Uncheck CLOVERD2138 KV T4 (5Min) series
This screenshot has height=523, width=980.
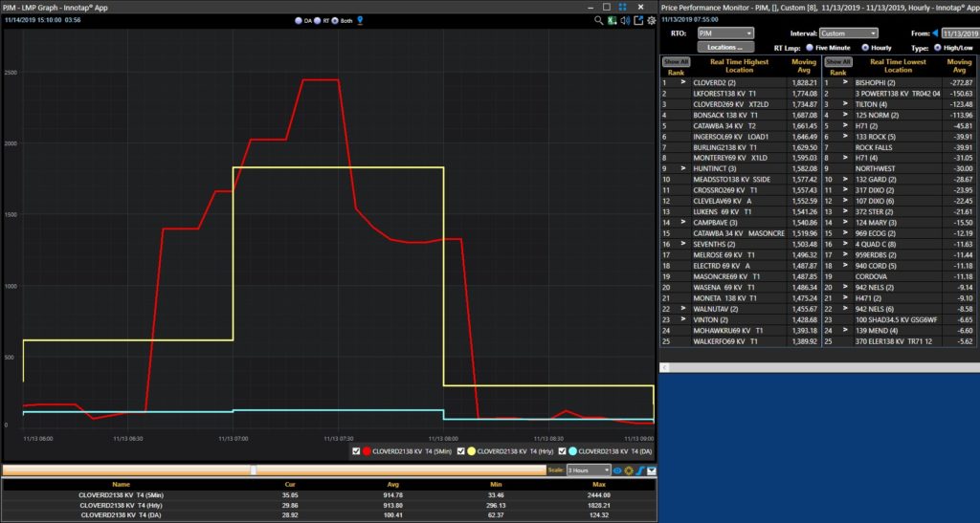[356, 451]
